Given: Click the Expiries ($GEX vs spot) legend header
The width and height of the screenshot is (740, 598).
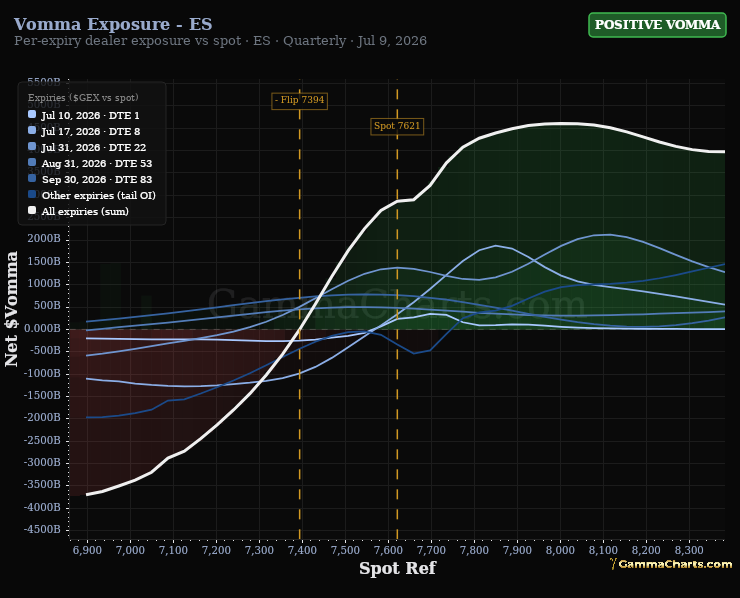Looking at the screenshot, I should [83, 98].
